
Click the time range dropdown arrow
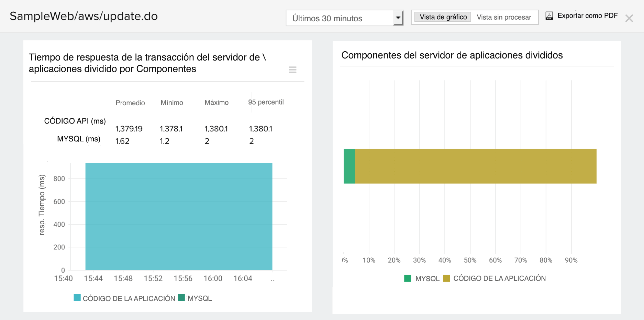tap(398, 18)
